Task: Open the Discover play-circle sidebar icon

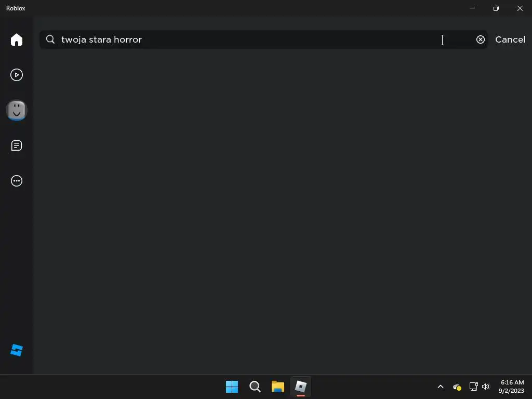Action: click(16, 75)
